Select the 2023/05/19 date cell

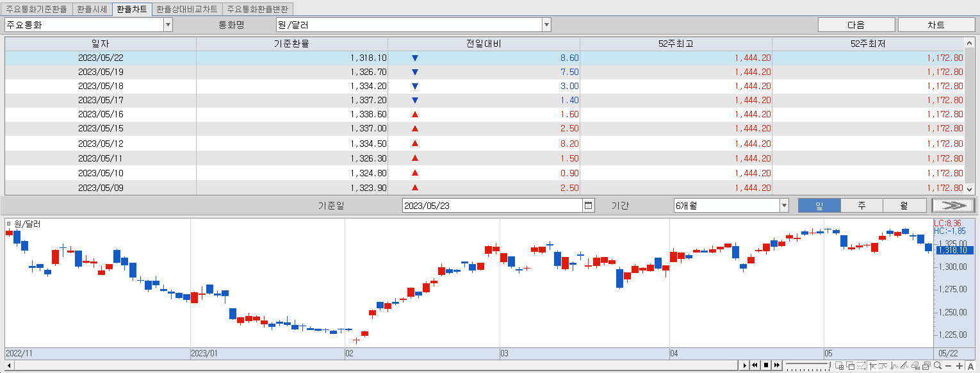pos(101,72)
